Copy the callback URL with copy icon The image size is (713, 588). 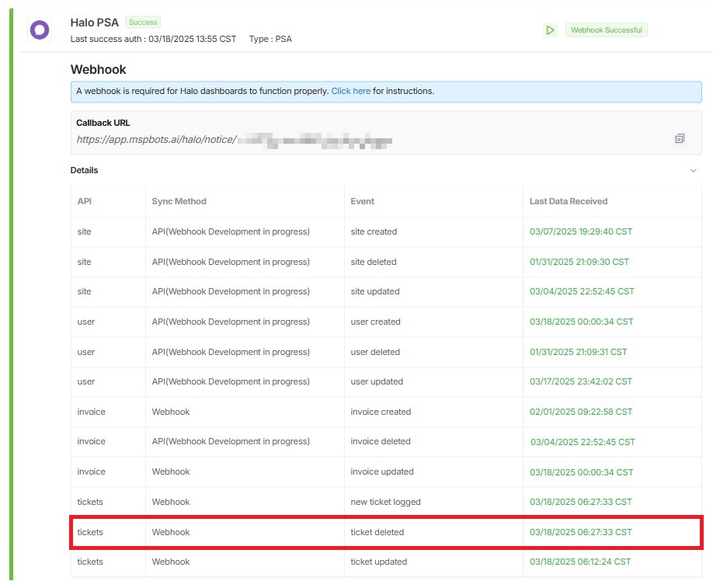click(680, 138)
